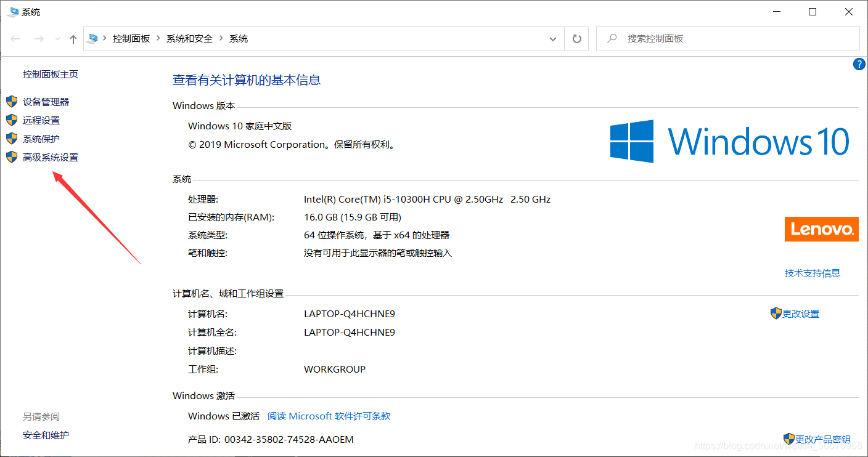This screenshot has width=868, height=457.
Task: Open address bar history dropdown
Action: coord(552,39)
